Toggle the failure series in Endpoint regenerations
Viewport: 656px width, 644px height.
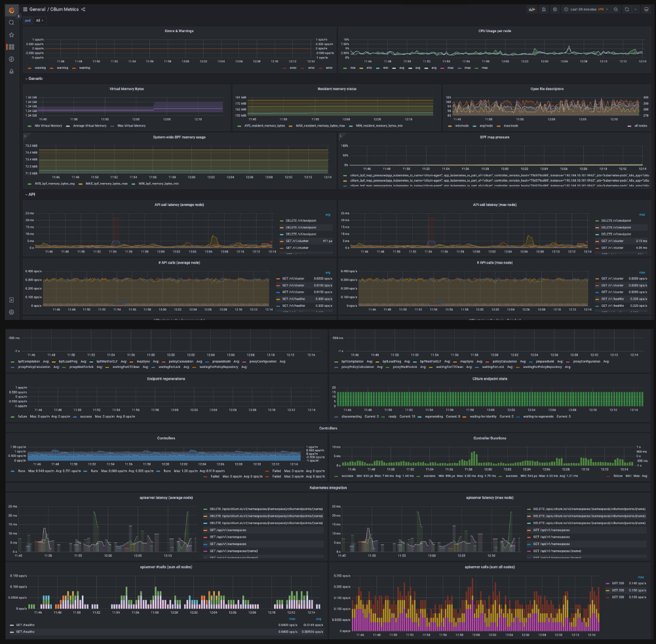click(x=22, y=416)
